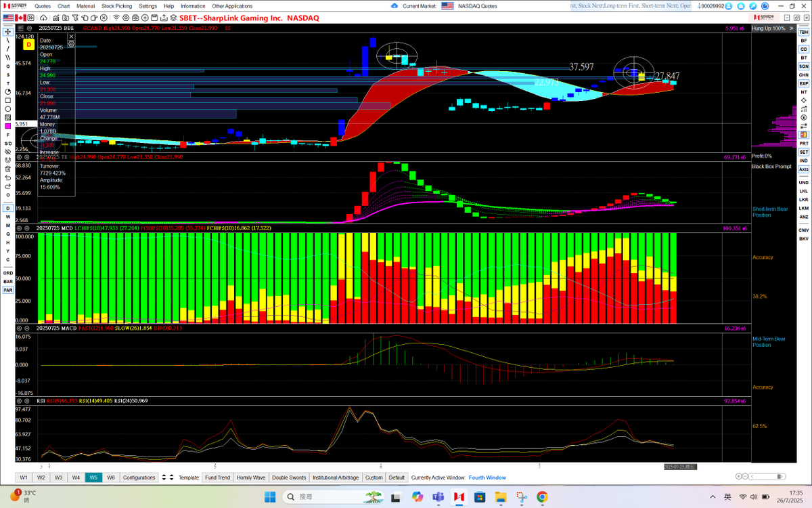Apply the Institutional Arbitrage template

(x=336, y=478)
